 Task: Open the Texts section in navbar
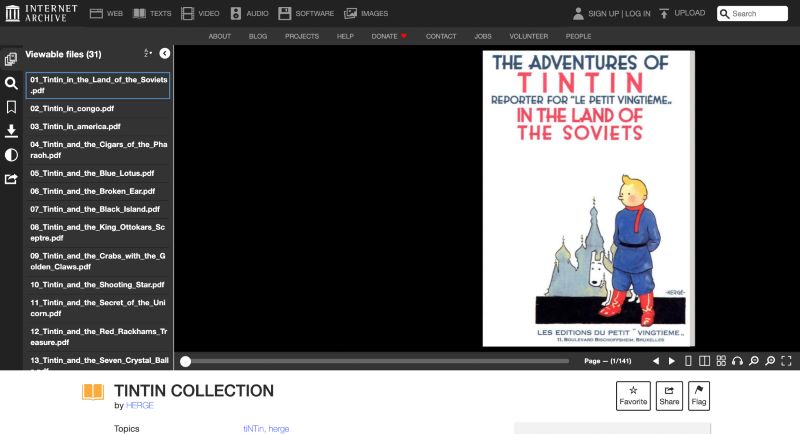point(152,13)
